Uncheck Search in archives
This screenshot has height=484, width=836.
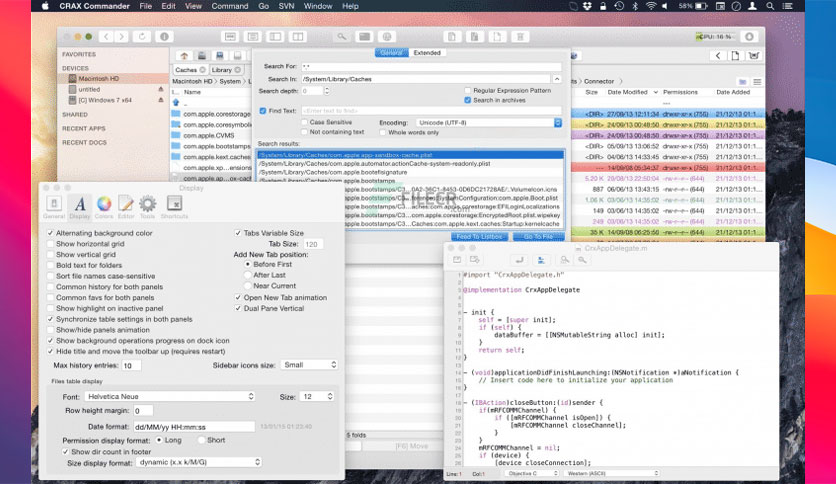[468, 100]
